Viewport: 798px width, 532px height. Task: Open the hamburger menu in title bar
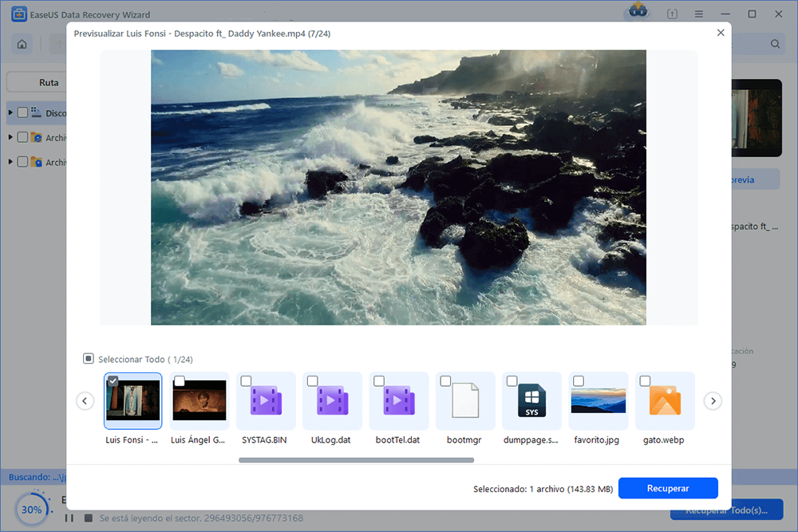coord(699,14)
